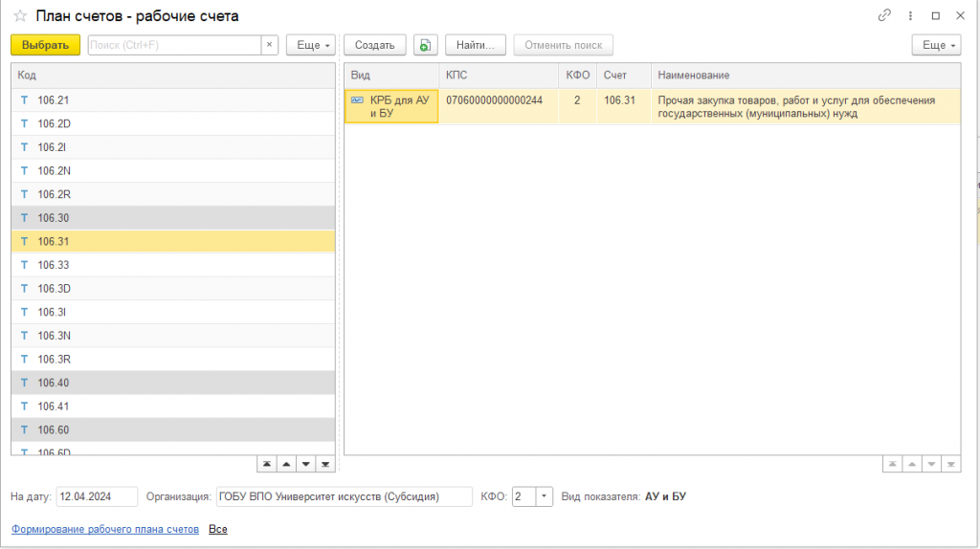Click the Найти... button
This screenshot has width=980, height=549.
(475, 45)
